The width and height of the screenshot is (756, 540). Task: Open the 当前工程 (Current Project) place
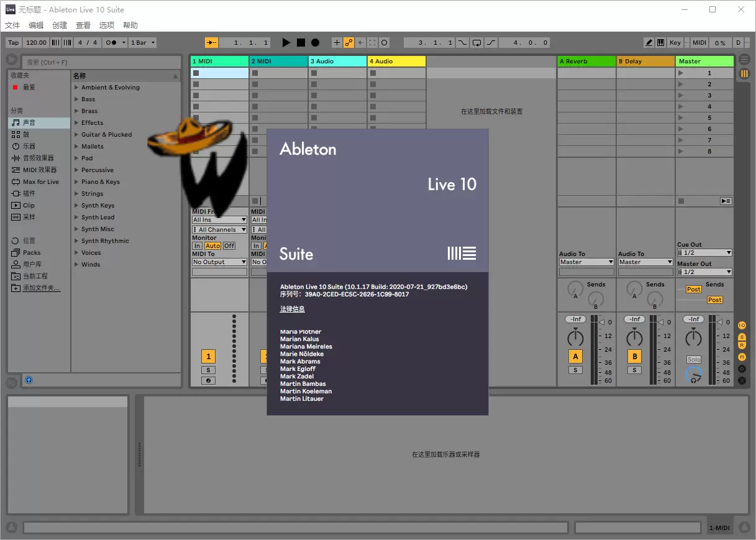(39, 276)
